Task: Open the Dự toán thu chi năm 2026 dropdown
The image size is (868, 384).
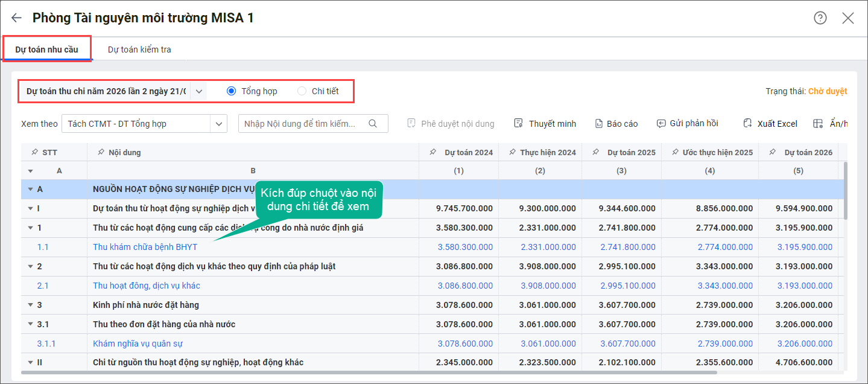Action: click(200, 91)
